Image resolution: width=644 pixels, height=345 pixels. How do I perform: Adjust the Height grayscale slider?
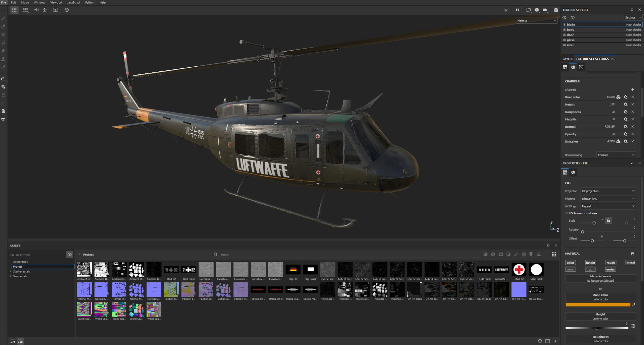pos(597,328)
